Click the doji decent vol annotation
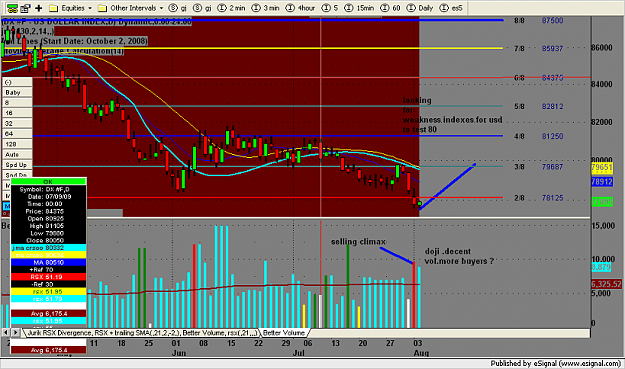Viewport: 625px width, 369px height. [x=459, y=256]
